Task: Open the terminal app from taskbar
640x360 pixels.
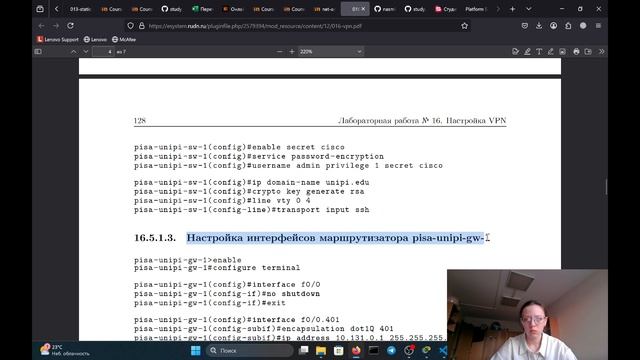Action: 373,350
